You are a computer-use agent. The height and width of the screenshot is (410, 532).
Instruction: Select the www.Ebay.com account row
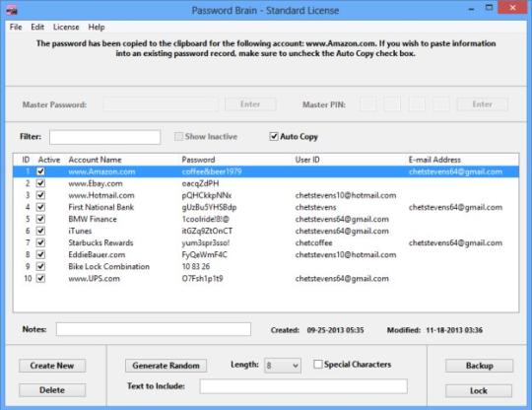pyautogui.click(x=266, y=183)
